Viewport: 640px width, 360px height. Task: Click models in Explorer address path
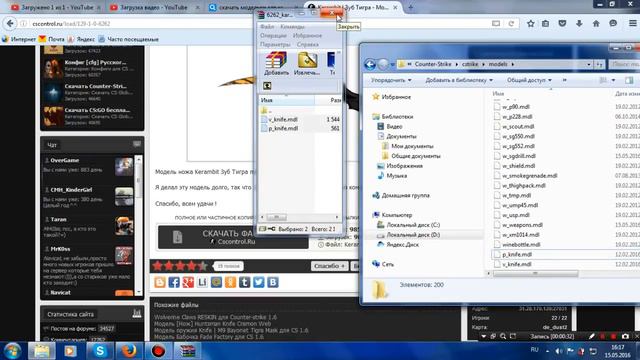click(x=498, y=64)
